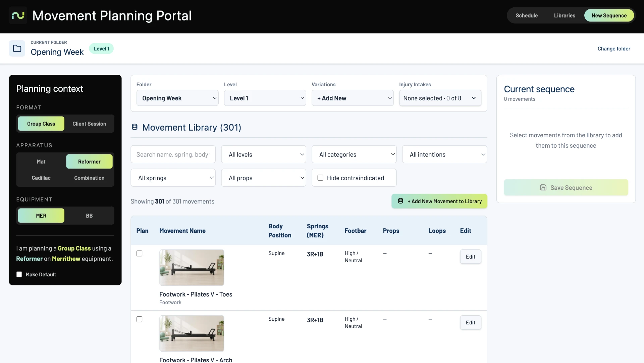Click Add New Movement to Library button

click(439, 201)
